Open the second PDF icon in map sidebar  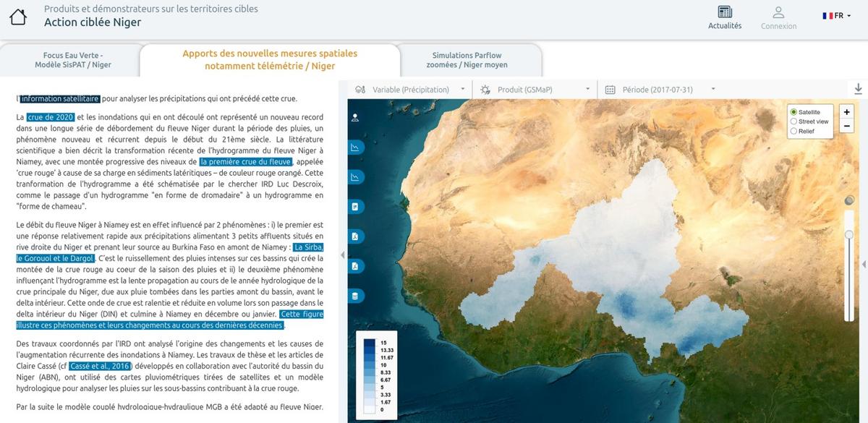tap(355, 266)
